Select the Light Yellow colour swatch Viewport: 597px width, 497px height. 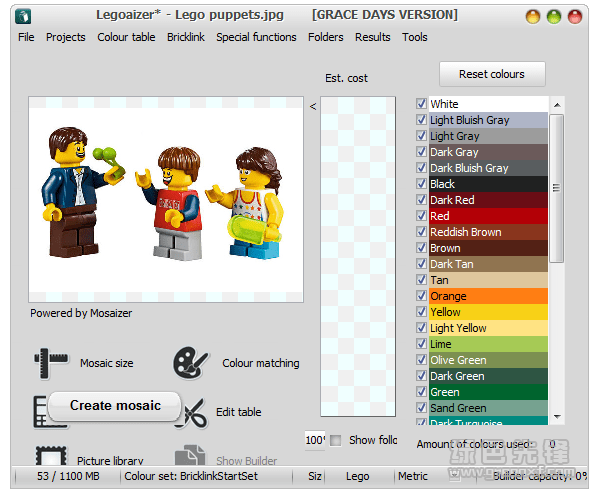[488, 328]
